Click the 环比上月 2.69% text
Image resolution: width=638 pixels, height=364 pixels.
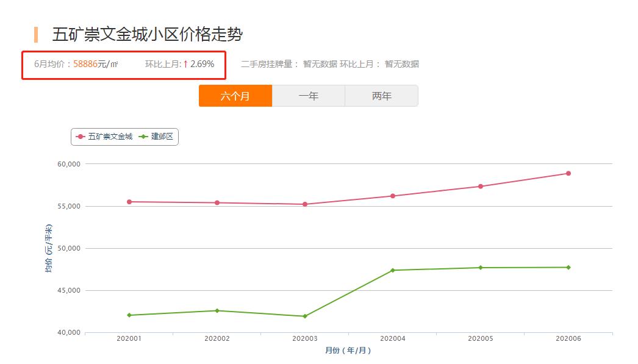(179, 63)
